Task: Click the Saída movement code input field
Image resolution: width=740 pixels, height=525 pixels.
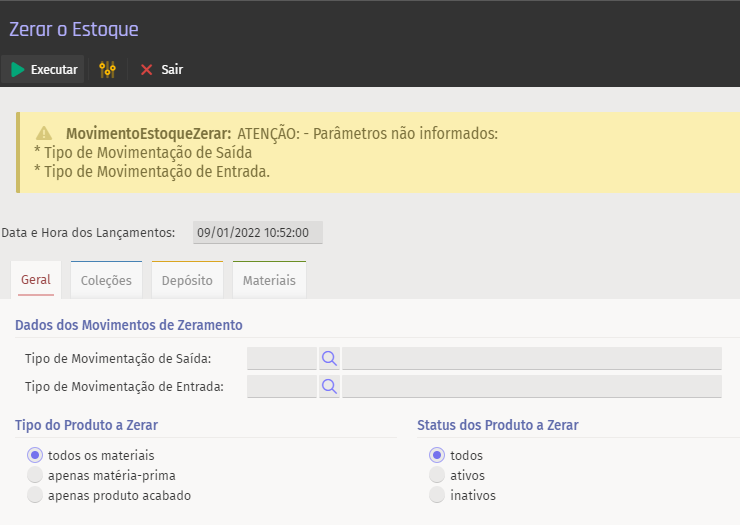Action: pos(281,359)
